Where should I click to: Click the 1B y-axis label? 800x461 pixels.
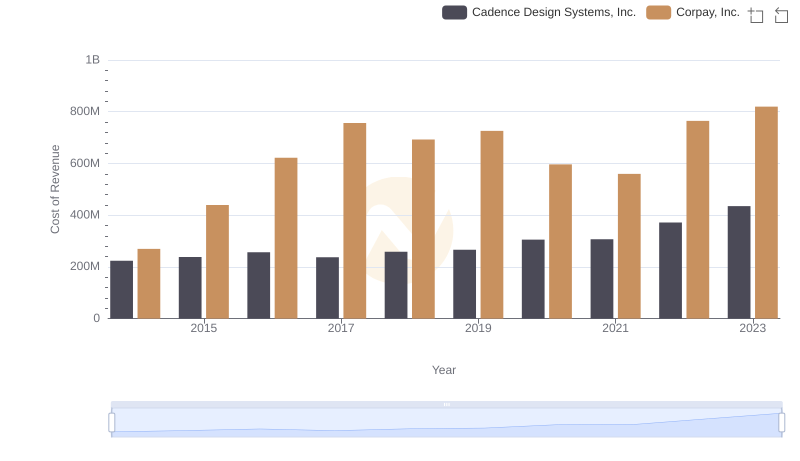coord(92,60)
